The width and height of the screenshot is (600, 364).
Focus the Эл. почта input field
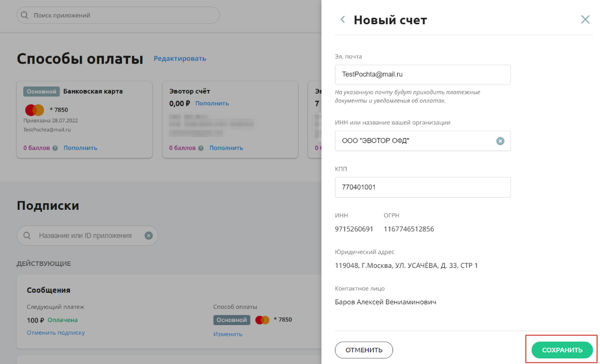click(x=422, y=74)
